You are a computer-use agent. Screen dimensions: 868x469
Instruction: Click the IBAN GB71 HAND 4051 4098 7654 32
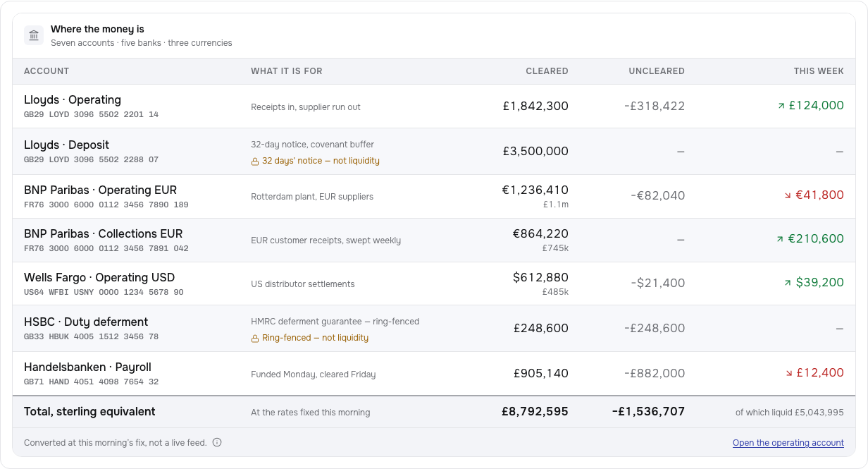pos(91,382)
